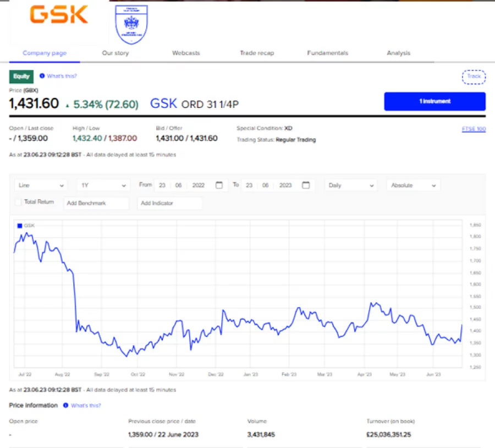Open the Webcasts tab
This screenshot has height=448, width=495.
pos(185,53)
